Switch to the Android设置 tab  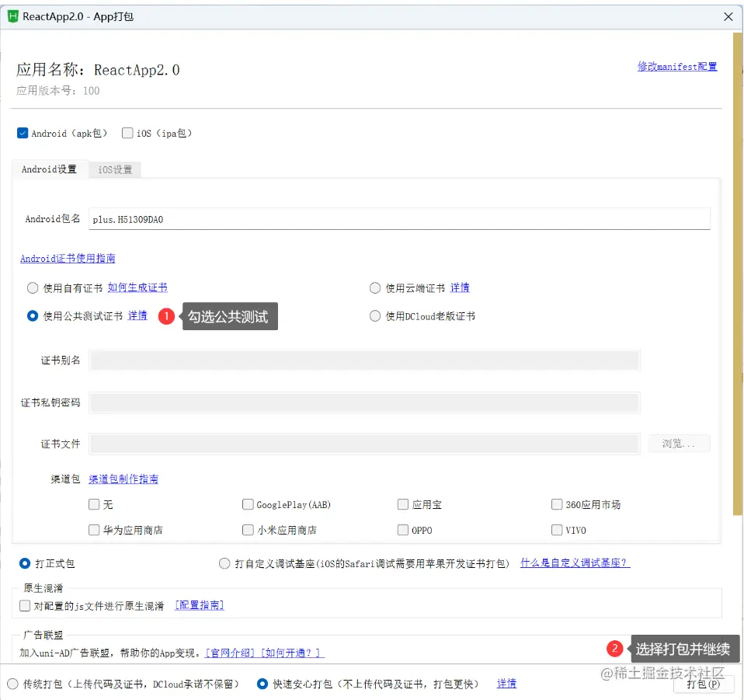click(x=50, y=169)
